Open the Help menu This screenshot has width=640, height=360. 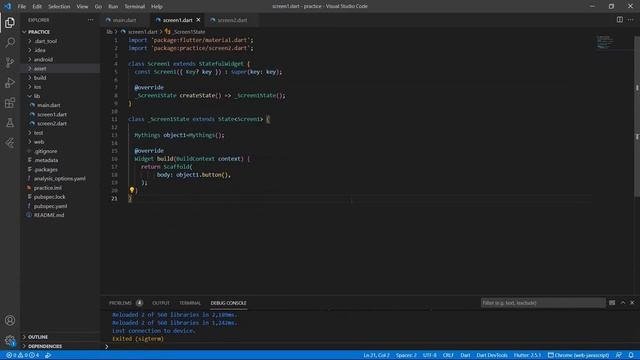[x=157, y=7]
